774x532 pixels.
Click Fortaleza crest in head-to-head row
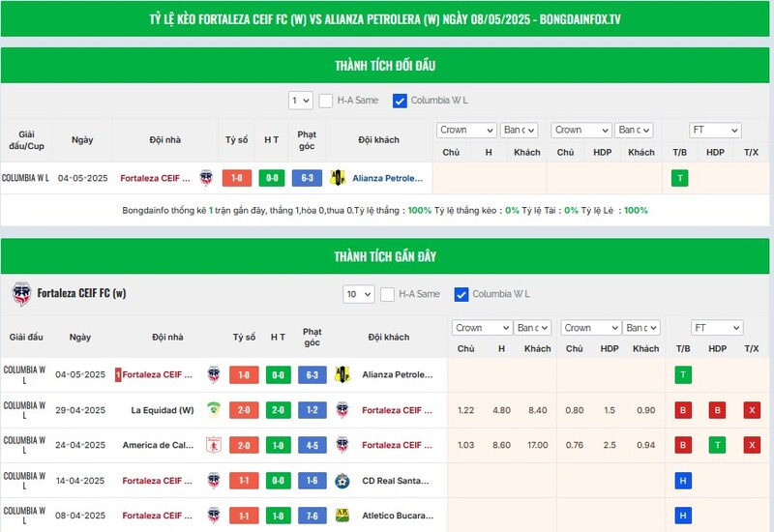click(206, 178)
